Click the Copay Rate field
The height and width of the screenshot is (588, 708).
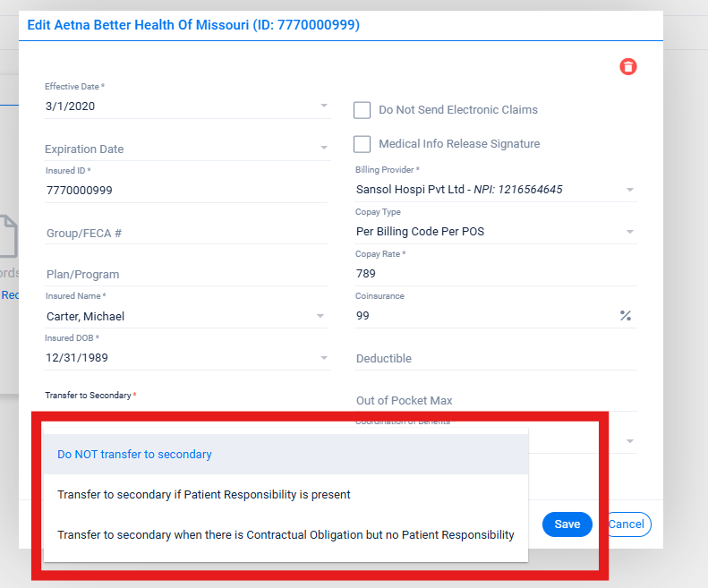click(x=496, y=274)
